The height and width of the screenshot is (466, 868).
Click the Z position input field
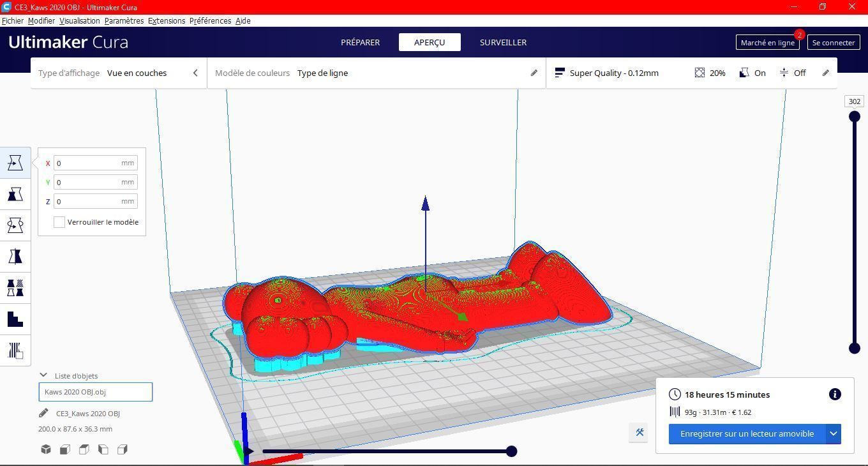pyautogui.click(x=96, y=201)
